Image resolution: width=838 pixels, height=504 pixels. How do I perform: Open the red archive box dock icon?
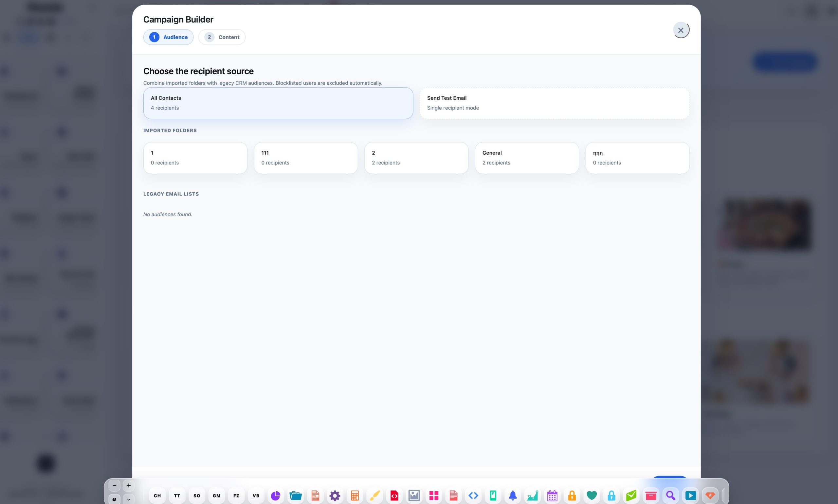(651, 495)
